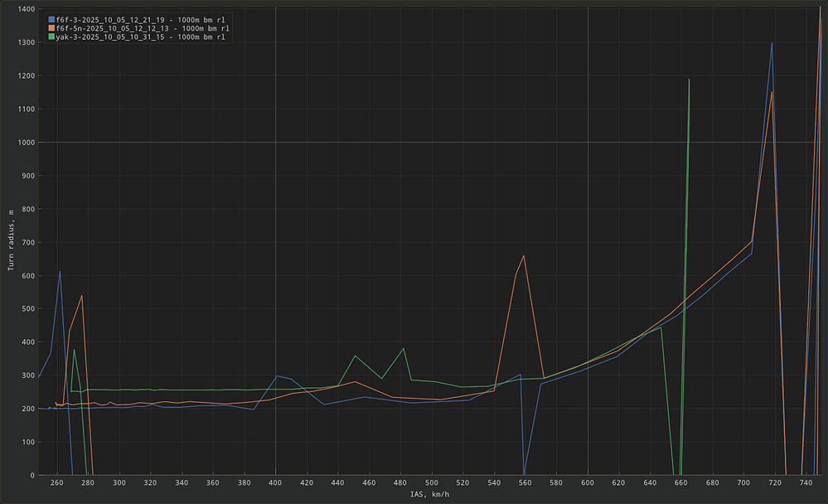This screenshot has width=828, height=504.
Task: Click the 600 tick label on x-axis
Action: 588,482
